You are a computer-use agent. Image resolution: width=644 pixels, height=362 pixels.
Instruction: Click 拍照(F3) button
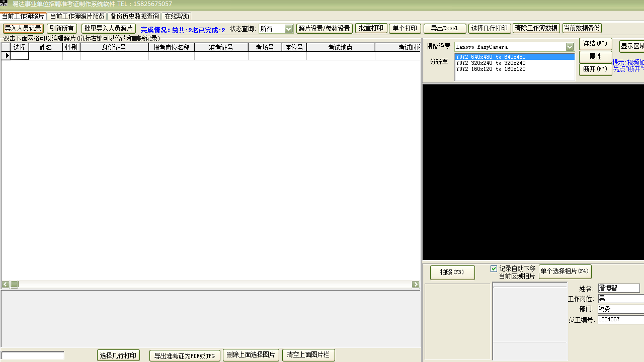pyautogui.click(x=452, y=273)
